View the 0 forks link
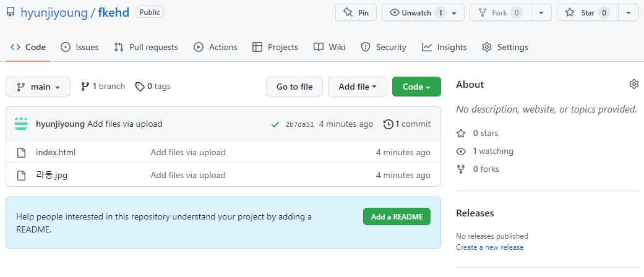 click(478, 169)
